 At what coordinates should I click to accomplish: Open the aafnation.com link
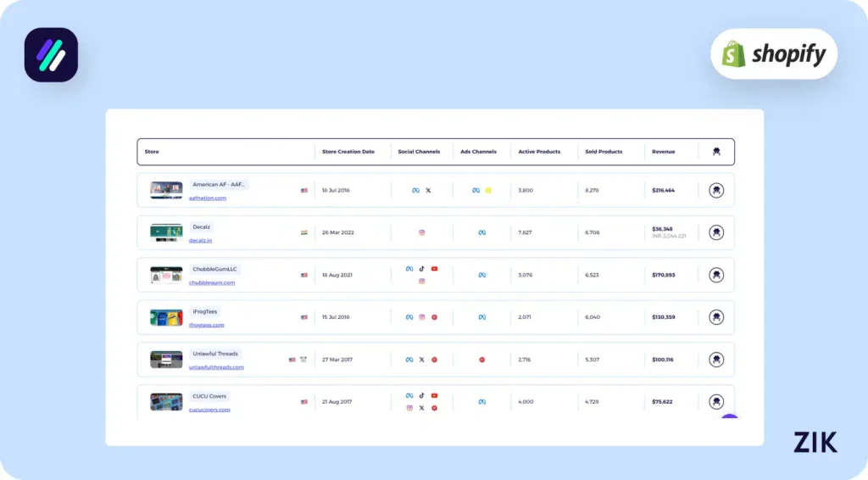tap(208, 198)
